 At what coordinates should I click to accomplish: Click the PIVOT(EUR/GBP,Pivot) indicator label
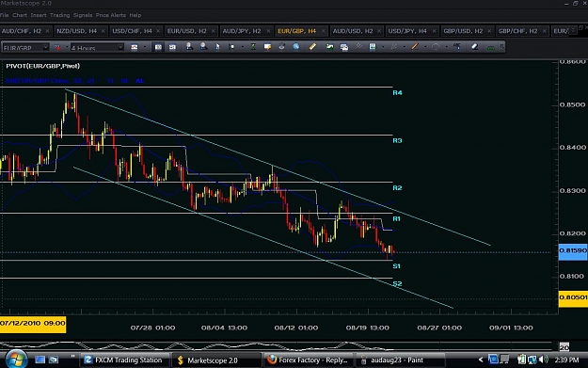[42, 66]
